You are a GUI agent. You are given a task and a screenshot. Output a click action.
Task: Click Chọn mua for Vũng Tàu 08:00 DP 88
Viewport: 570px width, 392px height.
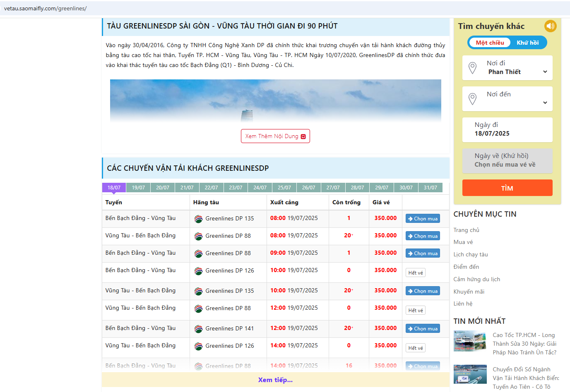tap(423, 236)
